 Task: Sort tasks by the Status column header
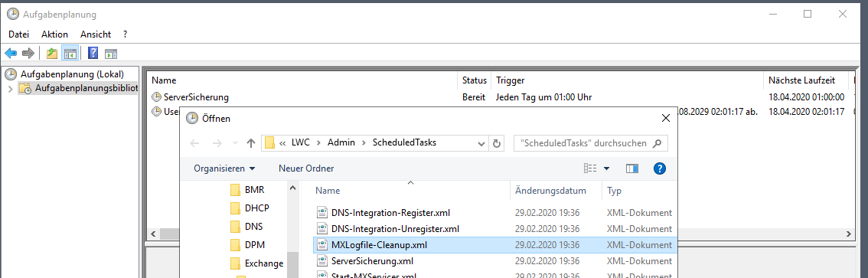point(475,81)
